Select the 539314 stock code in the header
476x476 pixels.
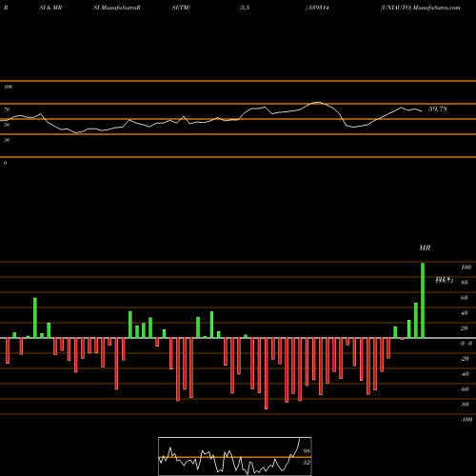click(318, 8)
